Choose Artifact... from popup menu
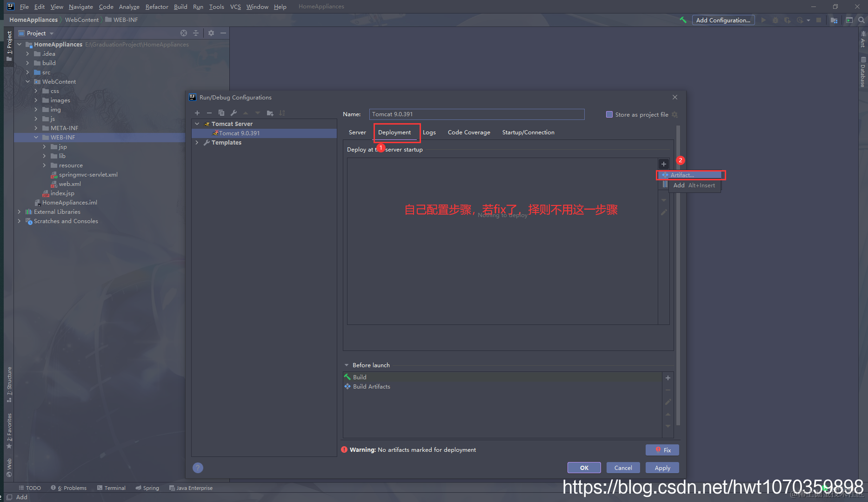The height and width of the screenshot is (502, 868). click(x=691, y=175)
